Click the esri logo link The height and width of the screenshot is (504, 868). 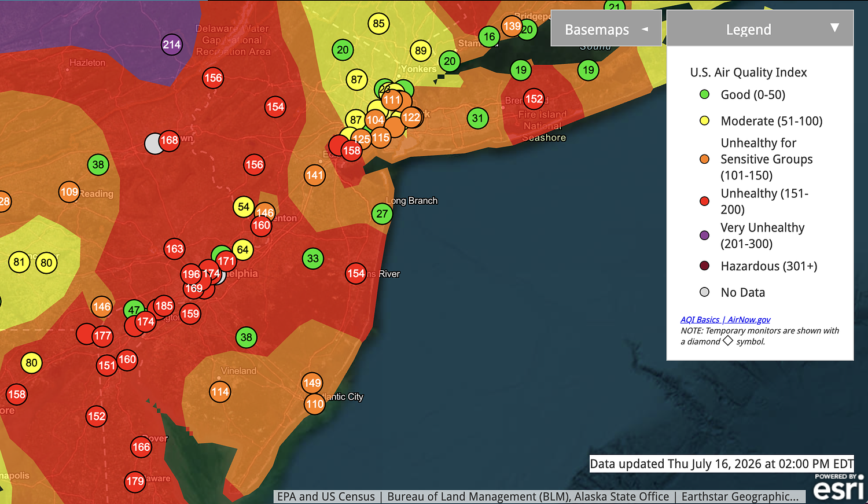[x=838, y=487]
